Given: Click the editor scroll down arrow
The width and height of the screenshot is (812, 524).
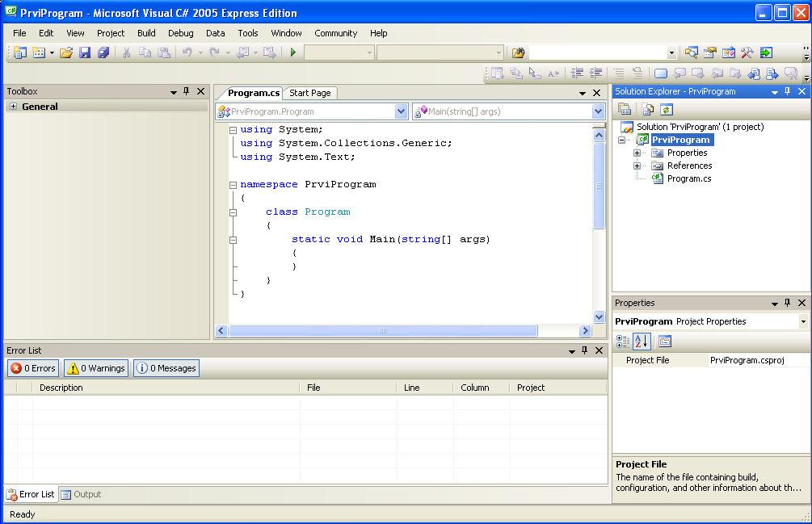Looking at the screenshot, I should tap(599, 316).
